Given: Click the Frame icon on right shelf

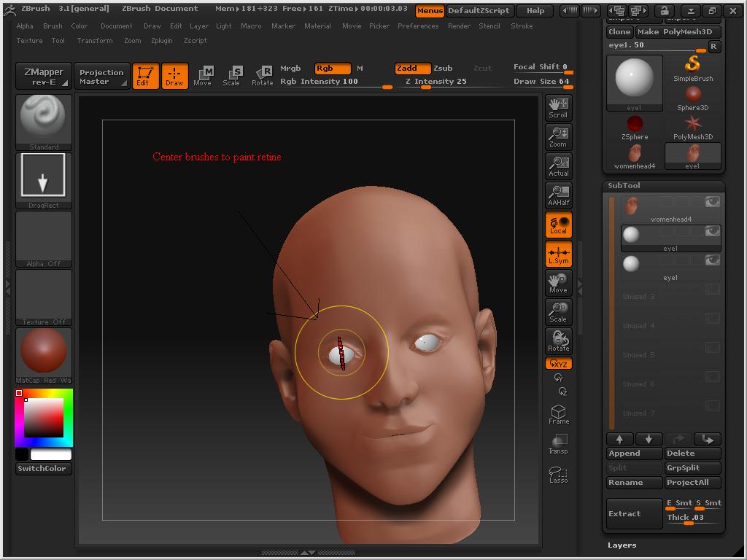Looking at the screenshot, I should tap(558, 413).
